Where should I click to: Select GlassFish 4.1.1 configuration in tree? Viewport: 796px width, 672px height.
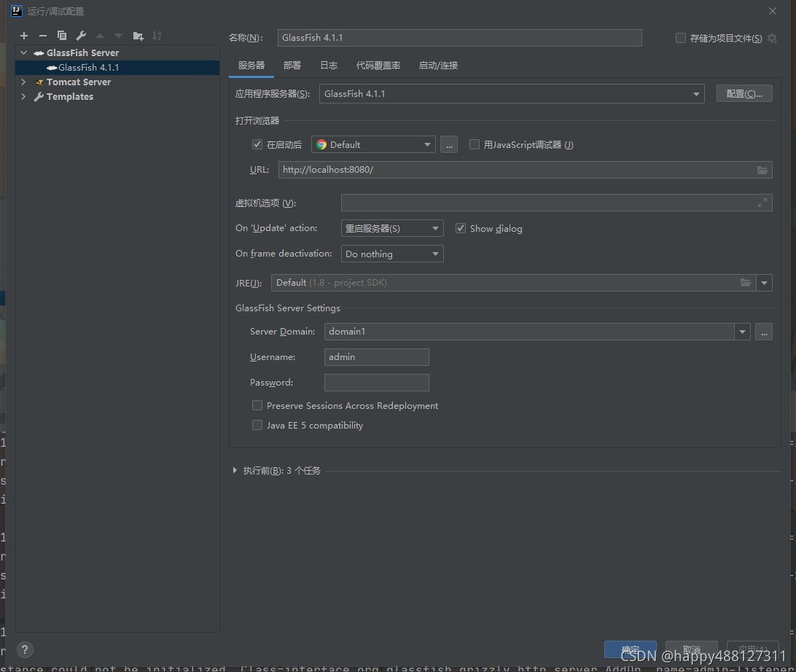[117, 68]
